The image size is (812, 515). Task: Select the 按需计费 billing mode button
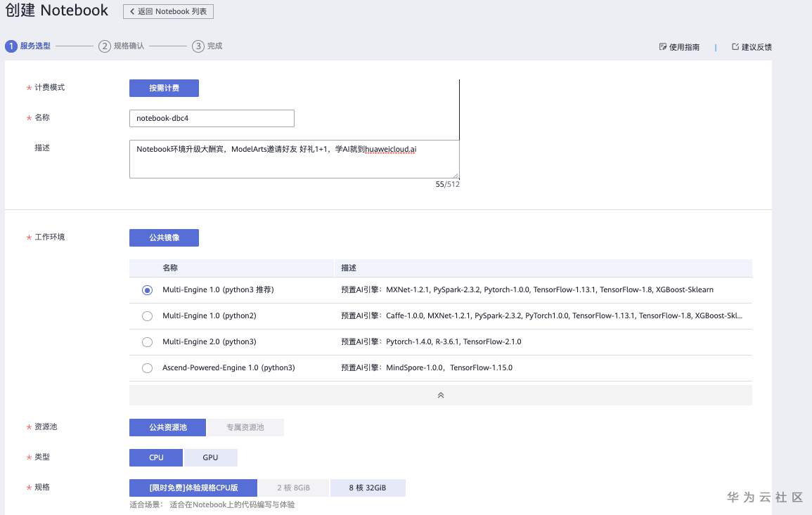165,88
